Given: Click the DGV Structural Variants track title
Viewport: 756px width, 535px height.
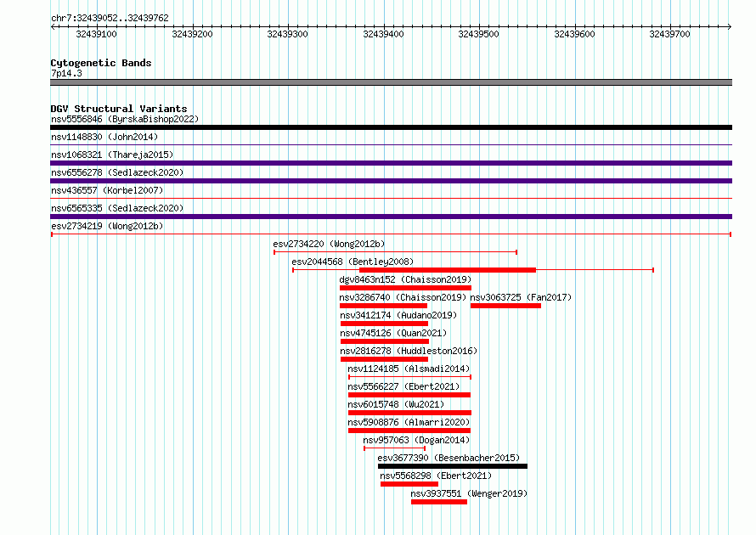Looking at the screenshot, I should pos(119,109).
